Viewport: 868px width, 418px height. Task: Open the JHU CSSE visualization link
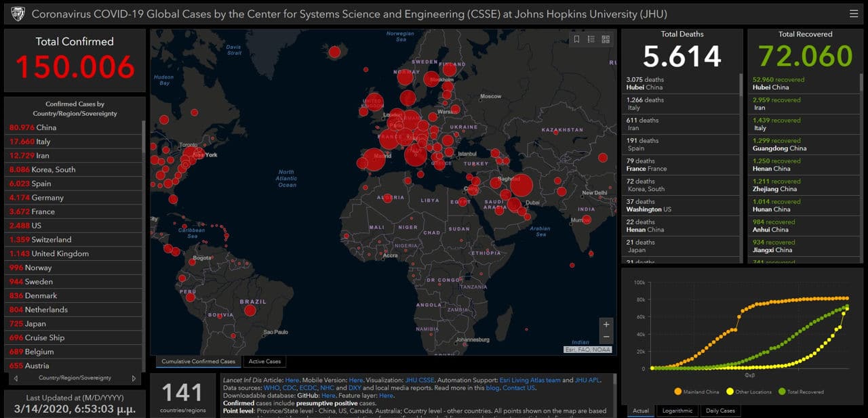(420, 380)
